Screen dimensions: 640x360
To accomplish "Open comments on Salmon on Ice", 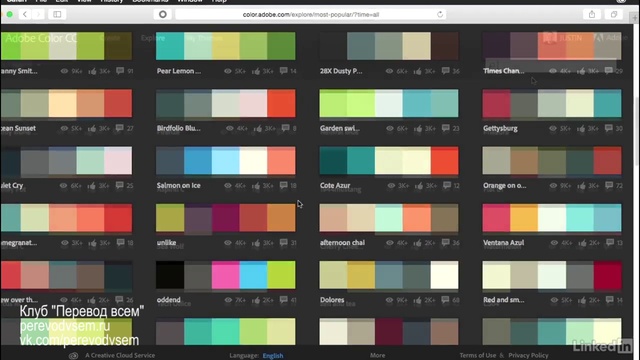I will point(283,185).
